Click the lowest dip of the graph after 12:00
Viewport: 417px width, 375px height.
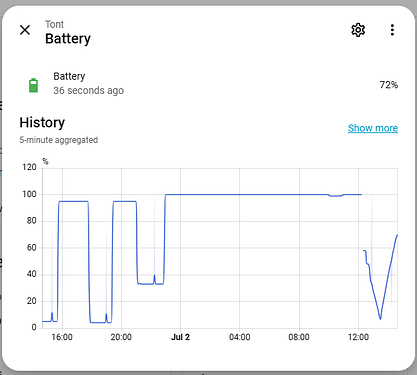380,318
